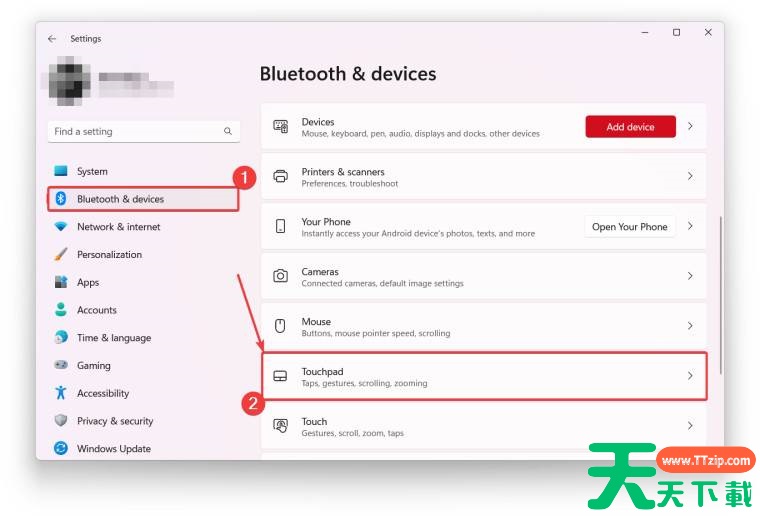Screen dimensions: 760x516
Task: Click the Devices keyboard icon
Action: click(x=281, y=126)
